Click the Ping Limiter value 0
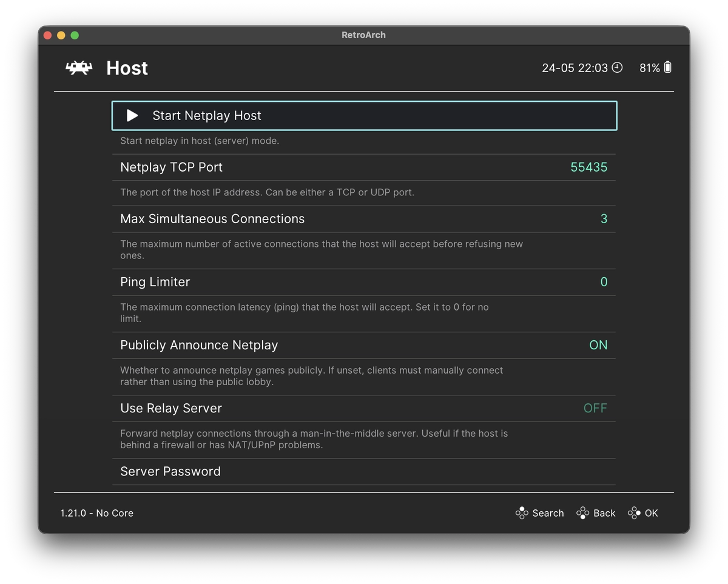Image resolution: width=728 pixels, height=584 pixels. click(604, 282)
